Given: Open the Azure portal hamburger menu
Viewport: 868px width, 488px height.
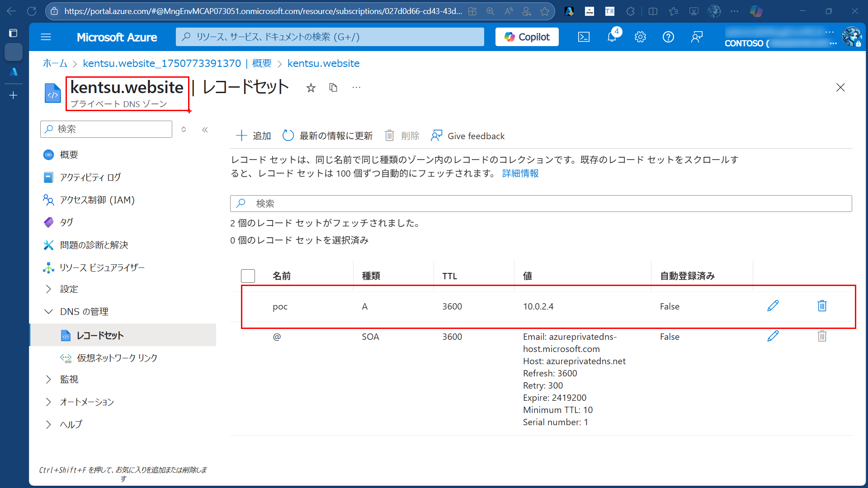Looking at the screenshot, I should pyautogui.click(x=46, y=37).
